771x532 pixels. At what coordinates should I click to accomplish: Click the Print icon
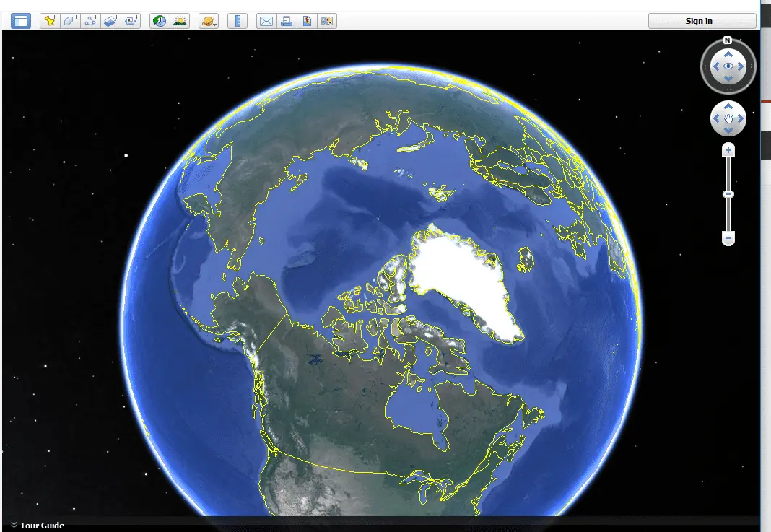(x=286, y=21)
